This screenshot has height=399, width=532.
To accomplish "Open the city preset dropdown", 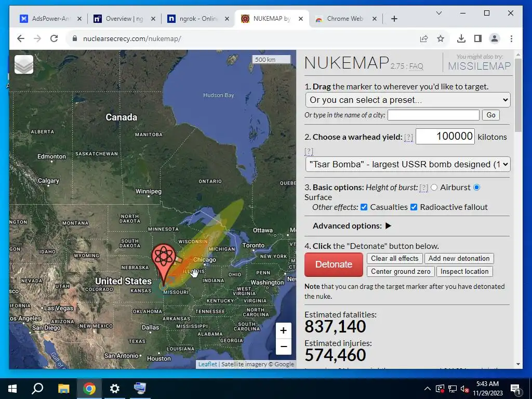I will click(x=408, y=100).
